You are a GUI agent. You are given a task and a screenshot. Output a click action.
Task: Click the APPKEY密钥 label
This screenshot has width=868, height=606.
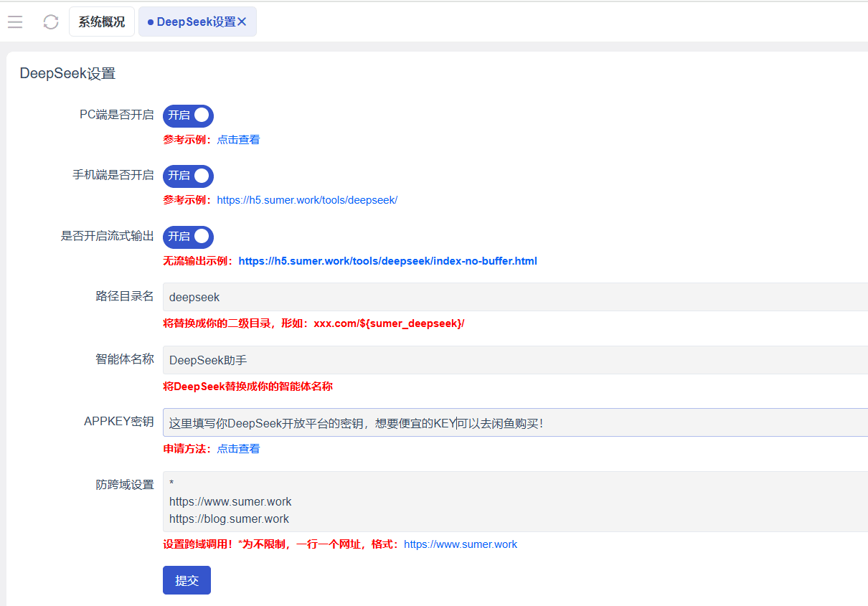click(x=119, y=422)
